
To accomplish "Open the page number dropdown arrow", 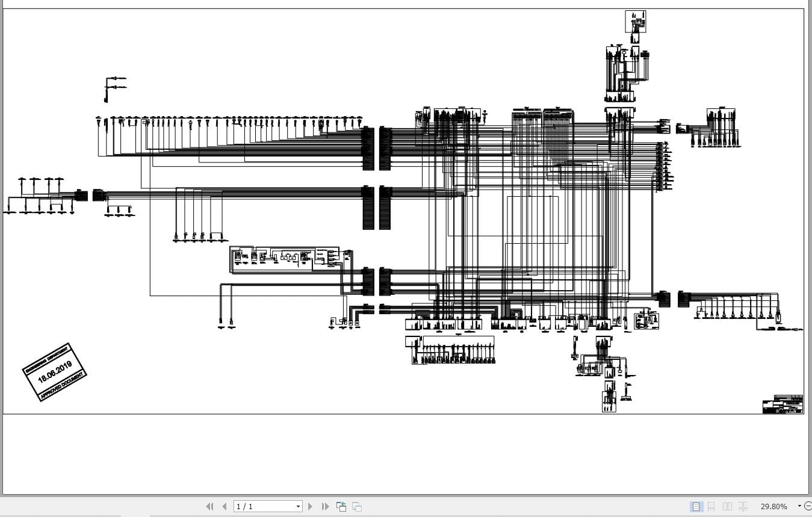I will (x=298, y=507).
